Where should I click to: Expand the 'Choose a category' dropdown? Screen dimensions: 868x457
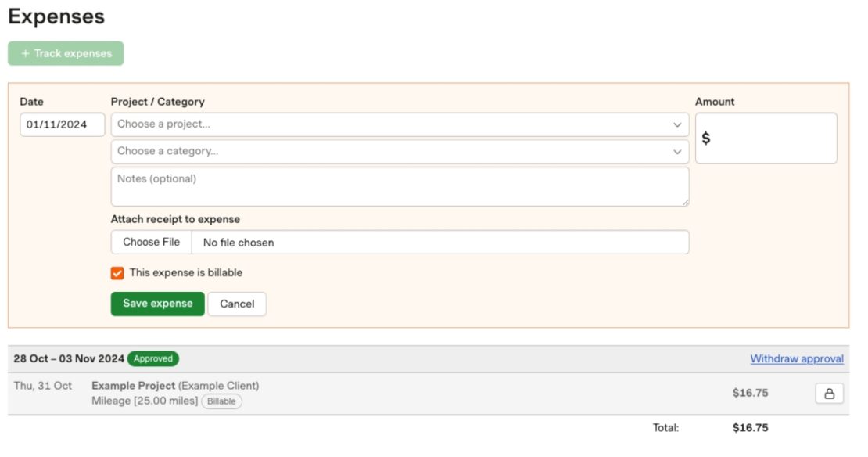coord(391,151)
